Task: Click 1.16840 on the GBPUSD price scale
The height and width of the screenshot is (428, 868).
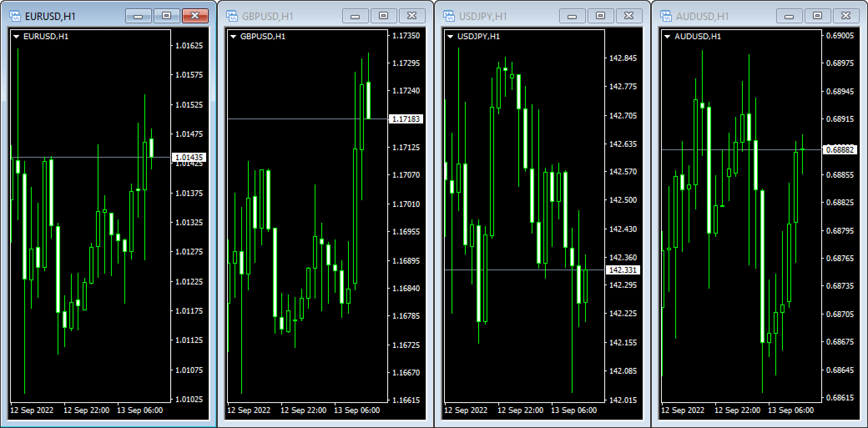Action: tap(406, 288)
